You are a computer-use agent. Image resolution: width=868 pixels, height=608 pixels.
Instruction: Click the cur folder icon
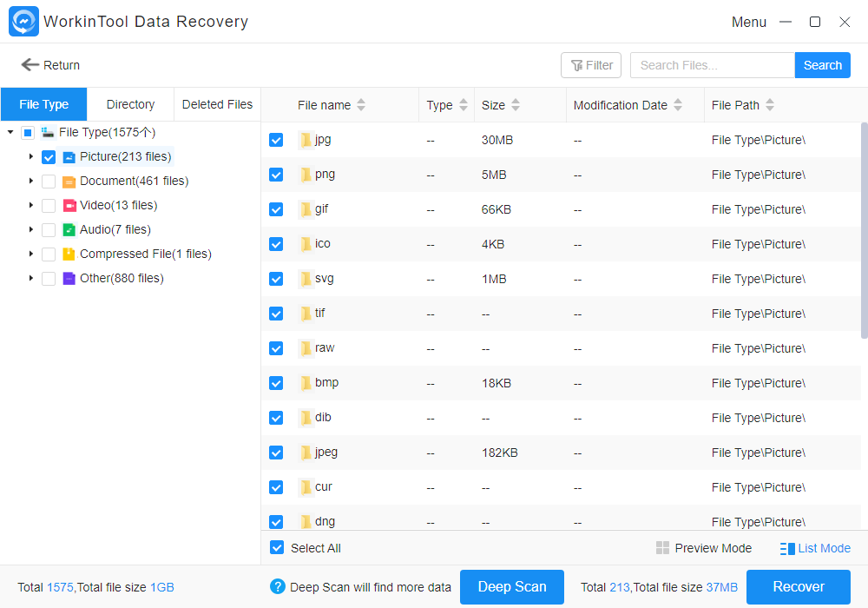point(306,487)
